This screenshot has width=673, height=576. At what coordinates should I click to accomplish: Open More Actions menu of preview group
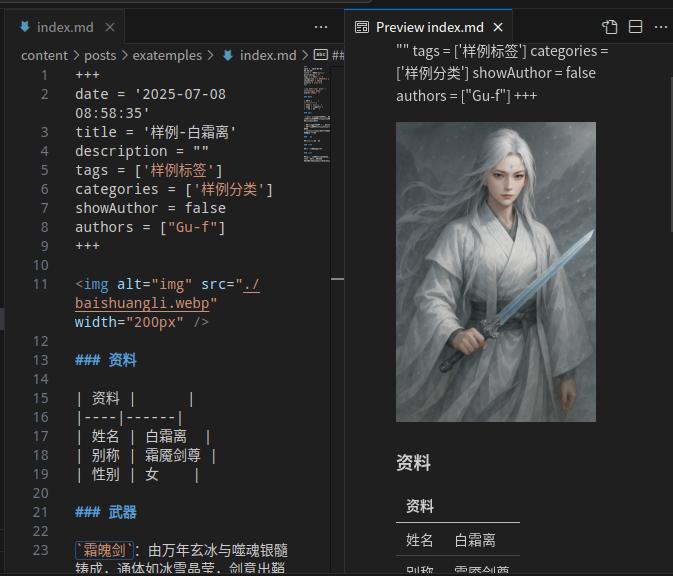pyautogui.click(x=659, y=27)
